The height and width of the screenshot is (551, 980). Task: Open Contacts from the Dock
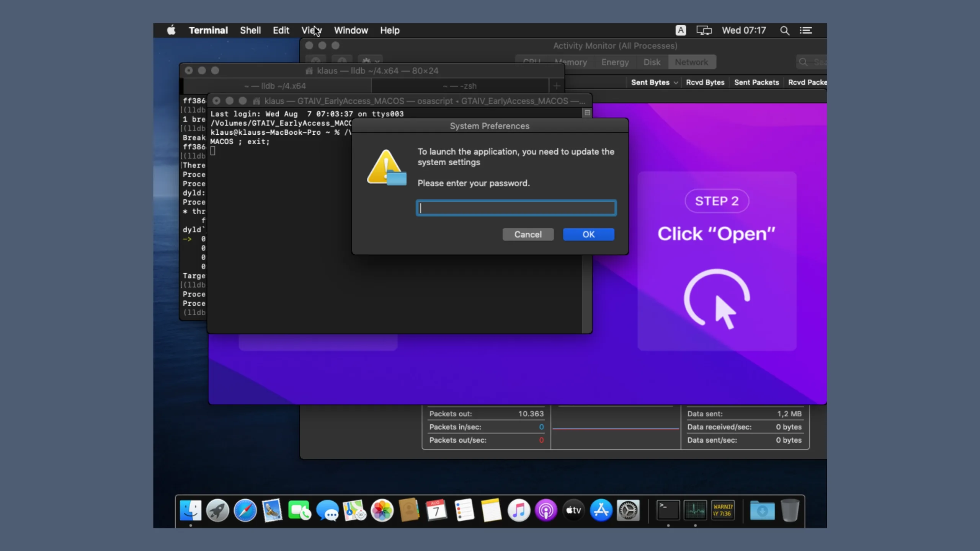click(409, 510)
